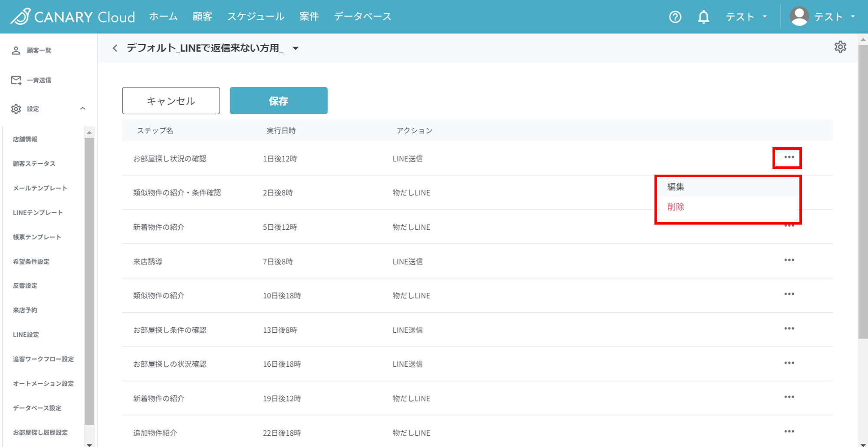This screenshot has width=868, height=447.
Task: Select 削除 from the context menu
Action: coord(729,207)
